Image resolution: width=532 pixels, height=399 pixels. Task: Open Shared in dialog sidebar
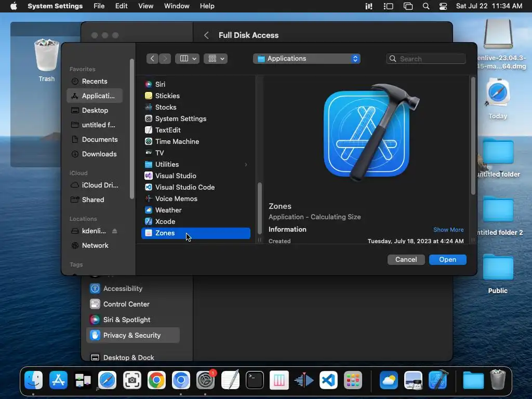click(95, 200)
